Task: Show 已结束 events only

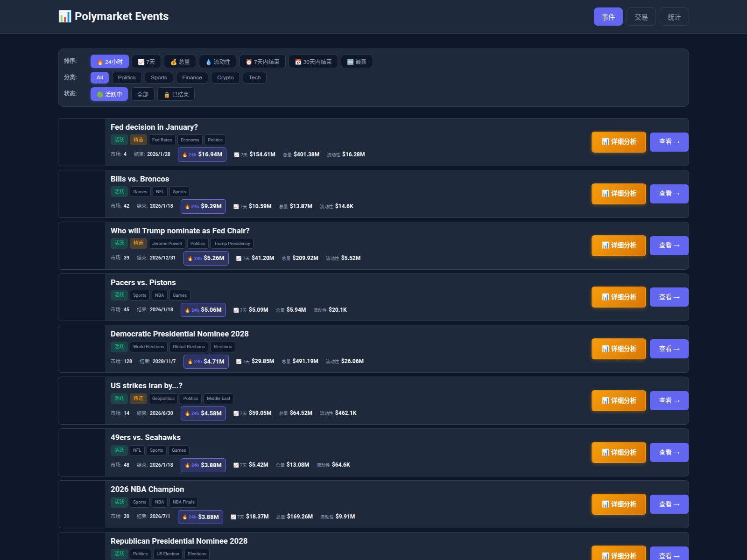Action: coord(176,94)
